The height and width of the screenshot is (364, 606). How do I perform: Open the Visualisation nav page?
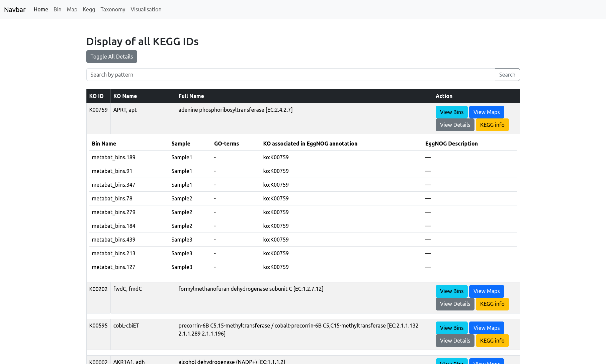coord(146,9)
